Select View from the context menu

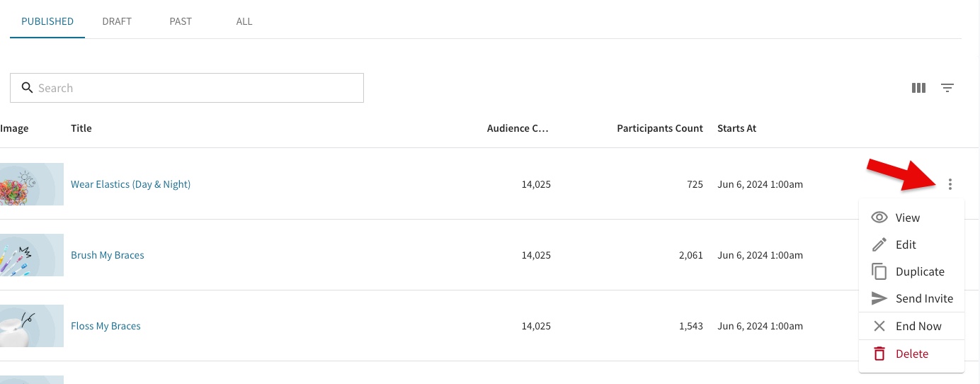911,218
